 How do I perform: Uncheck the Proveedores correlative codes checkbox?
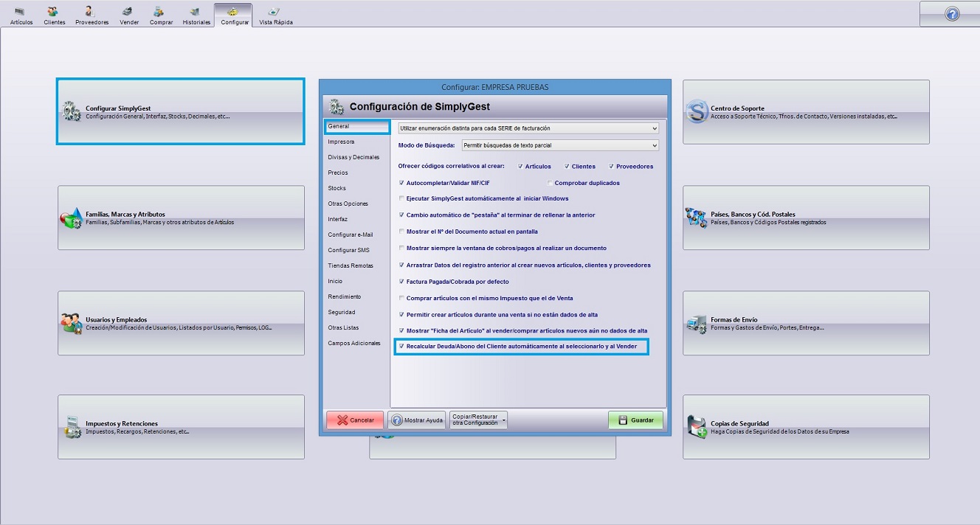pyautogui.click(x=611, y=167)
